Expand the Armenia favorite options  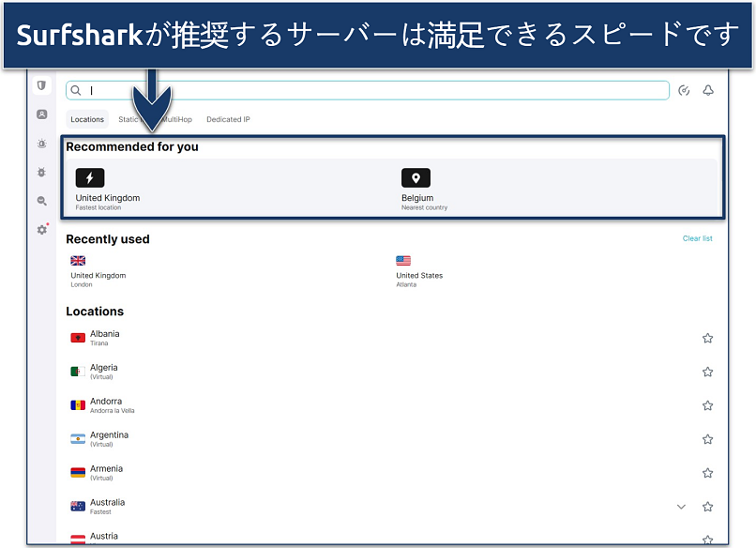708,472
